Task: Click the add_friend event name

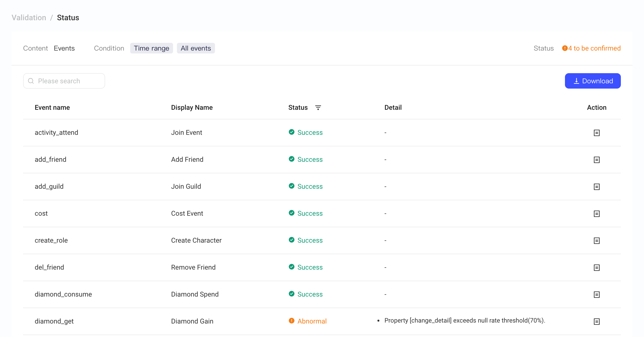Action: point(51,160)
